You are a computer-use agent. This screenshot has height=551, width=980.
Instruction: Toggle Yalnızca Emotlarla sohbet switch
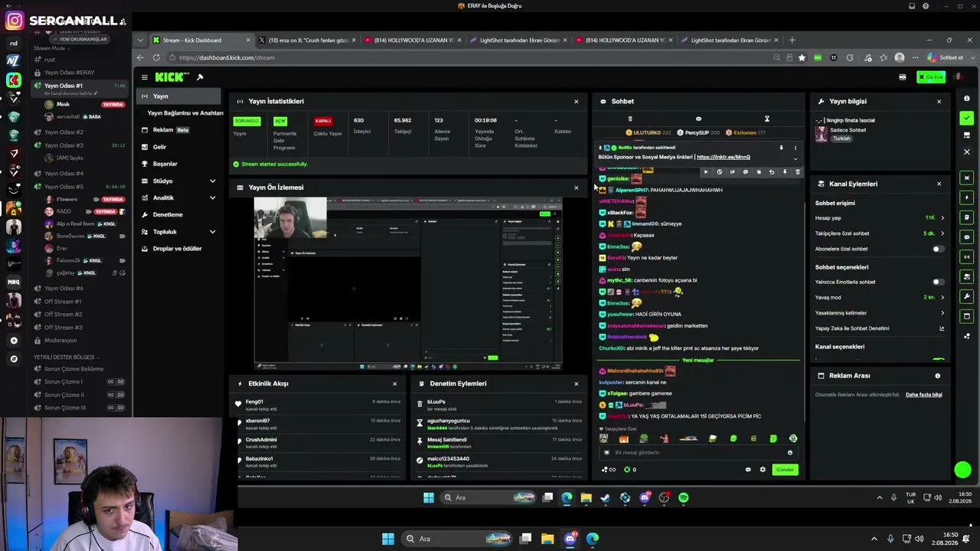coord(938,282)
